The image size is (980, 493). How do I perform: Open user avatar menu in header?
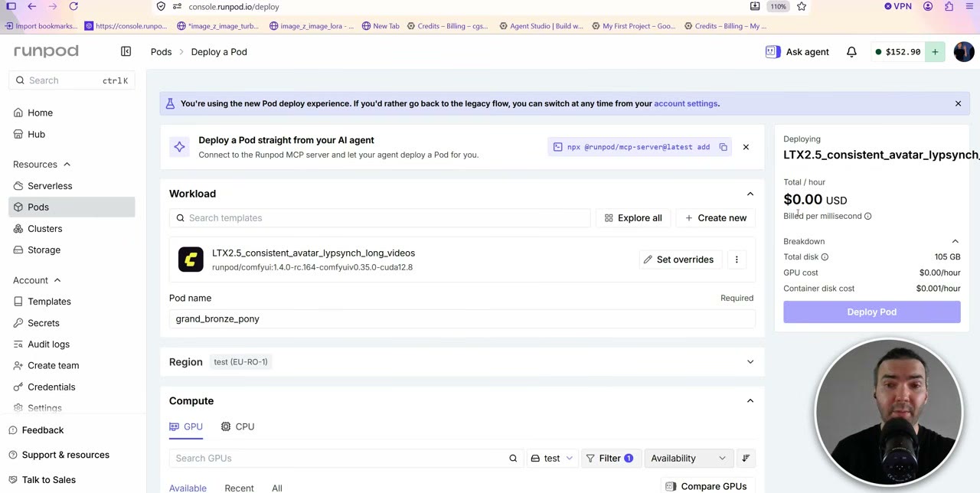point(963,51)
